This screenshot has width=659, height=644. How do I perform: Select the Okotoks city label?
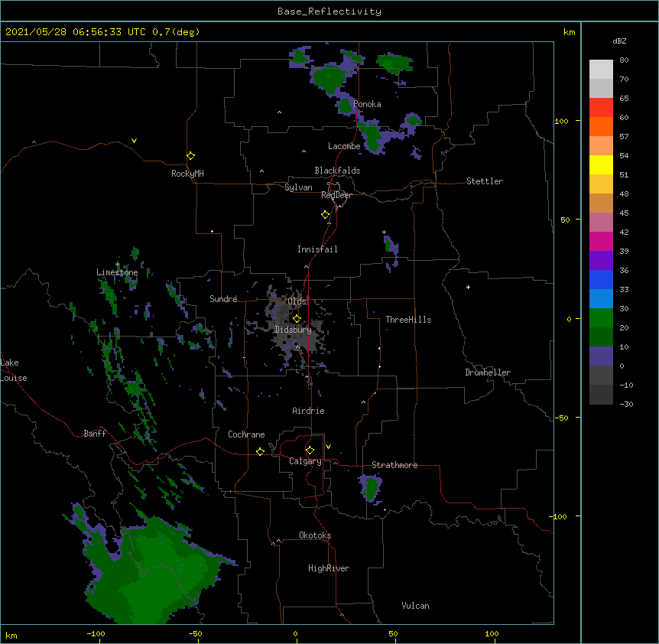(315, 535)
